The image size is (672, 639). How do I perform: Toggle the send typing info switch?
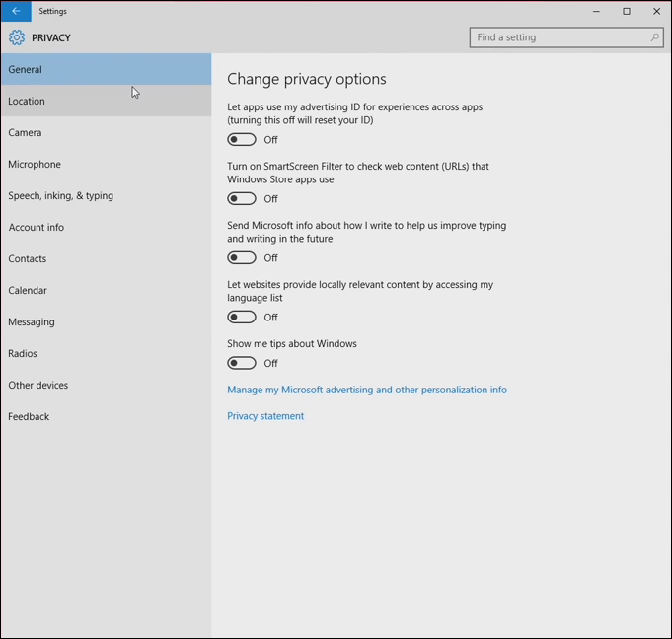tap(242, 257)
